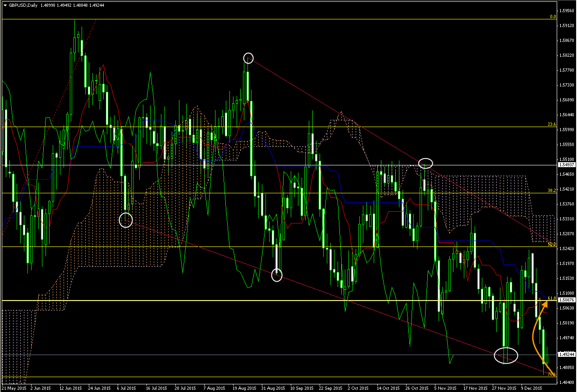Click price axis value 1.53310
This screenshot has height=392, width=577.
click(567, 219)
